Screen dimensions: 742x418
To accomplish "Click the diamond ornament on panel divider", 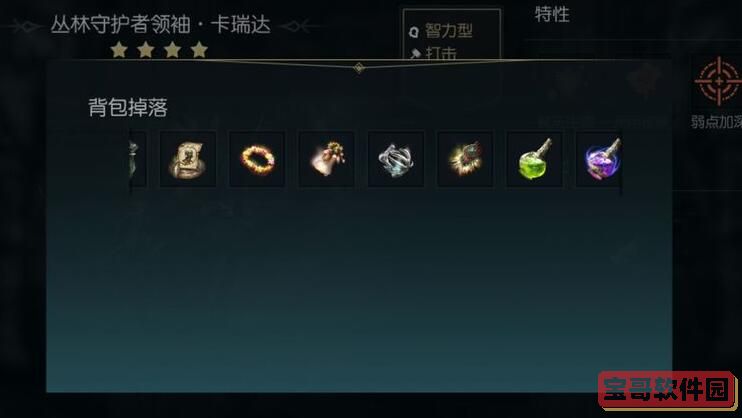I will point(359,68).
